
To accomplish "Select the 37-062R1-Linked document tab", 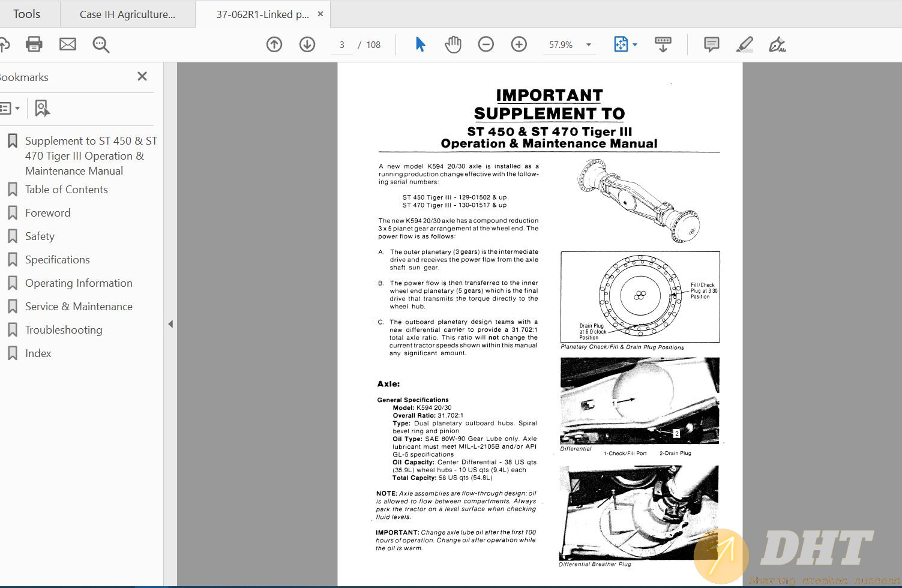I will tap(263, 14).
